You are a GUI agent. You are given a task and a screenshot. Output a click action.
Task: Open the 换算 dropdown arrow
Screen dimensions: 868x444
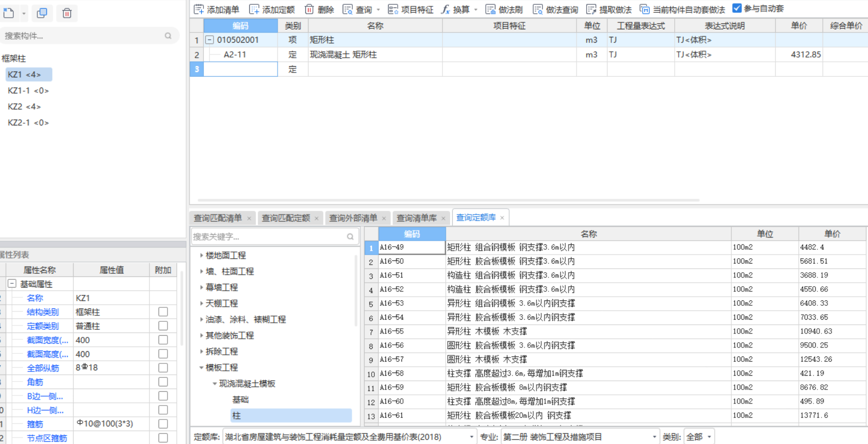(x=476, y=10)
